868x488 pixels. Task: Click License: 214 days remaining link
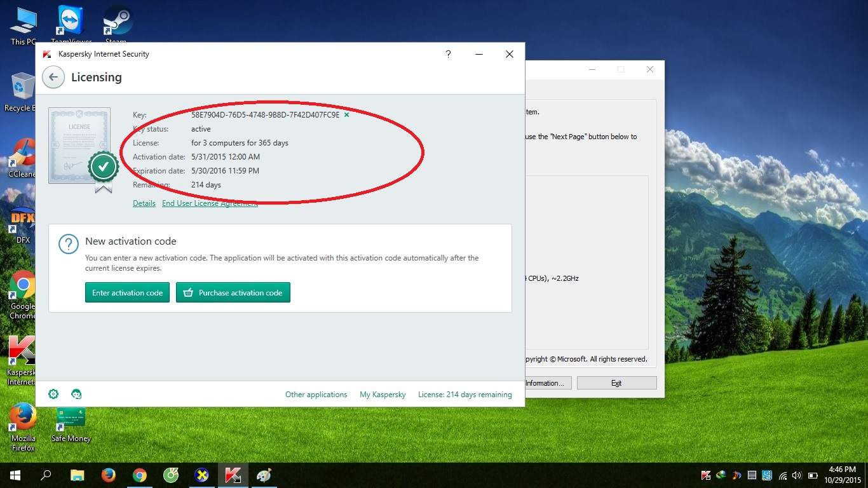coord(465,395)
